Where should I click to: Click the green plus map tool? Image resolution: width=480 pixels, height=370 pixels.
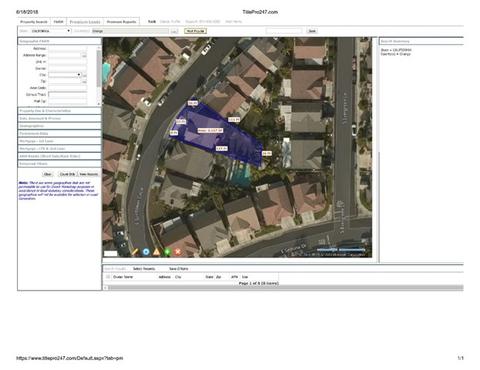pyautogui.click(x=167, y=252)
